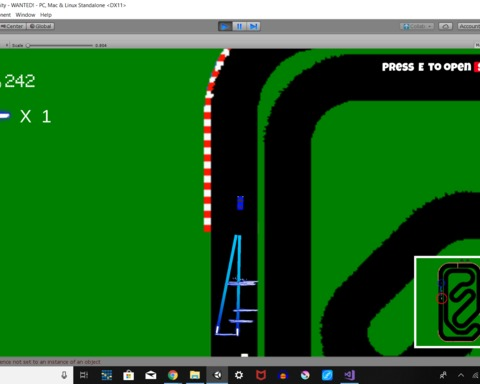Image resolution: width=480 pixels, height=384 pixels.
Task: Pause the game with the Pause button
Action: [239, 26]
